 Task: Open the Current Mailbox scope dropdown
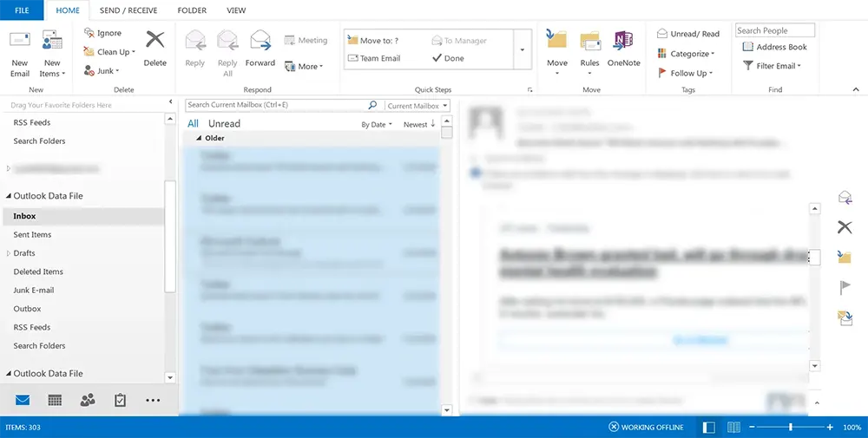coord(418,105)
